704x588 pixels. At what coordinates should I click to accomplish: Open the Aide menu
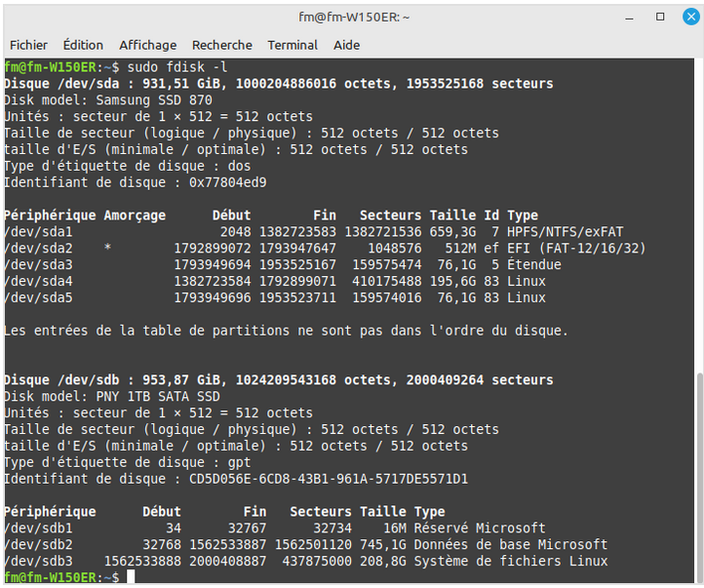[346, 45]
